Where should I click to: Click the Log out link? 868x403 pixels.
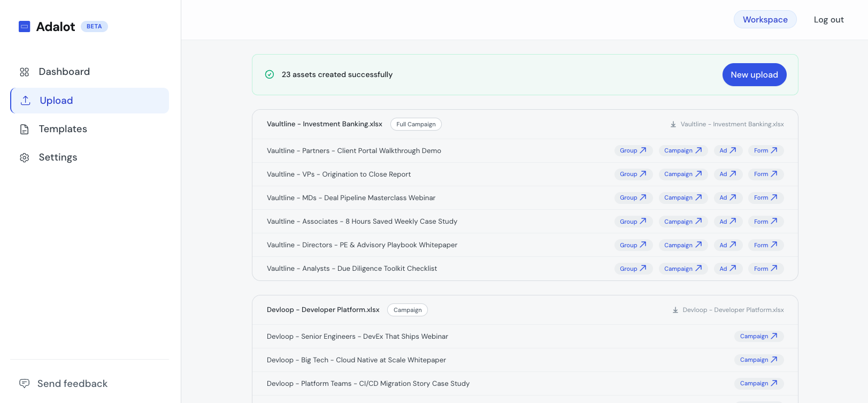pos(828,20)
